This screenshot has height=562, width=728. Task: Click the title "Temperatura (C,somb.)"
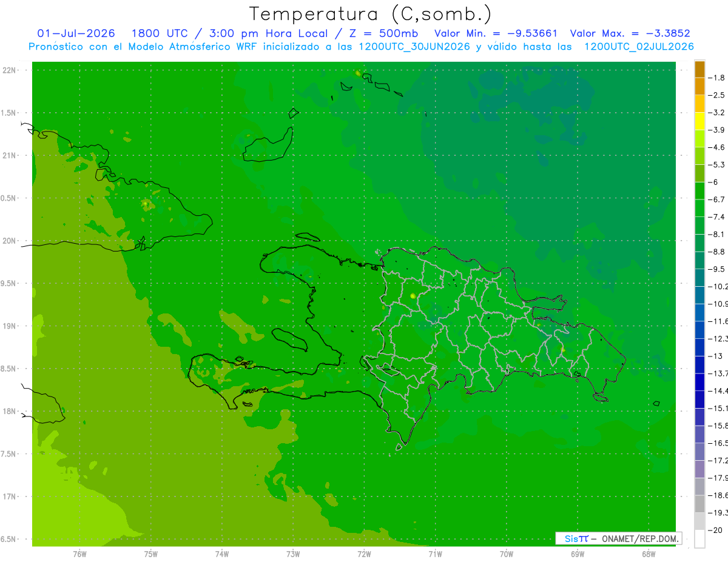pyautogui.click(x=371, y=14)
